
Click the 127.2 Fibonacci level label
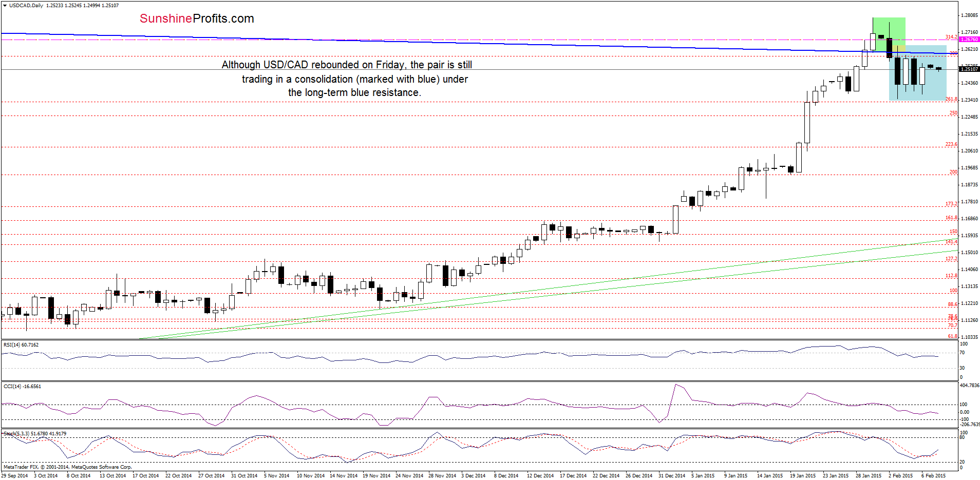(951, 259)
